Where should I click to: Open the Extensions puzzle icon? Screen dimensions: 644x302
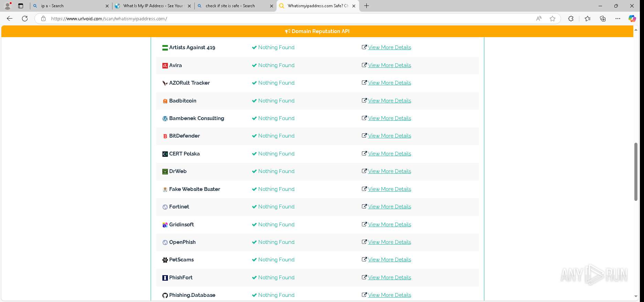[571, 19]
